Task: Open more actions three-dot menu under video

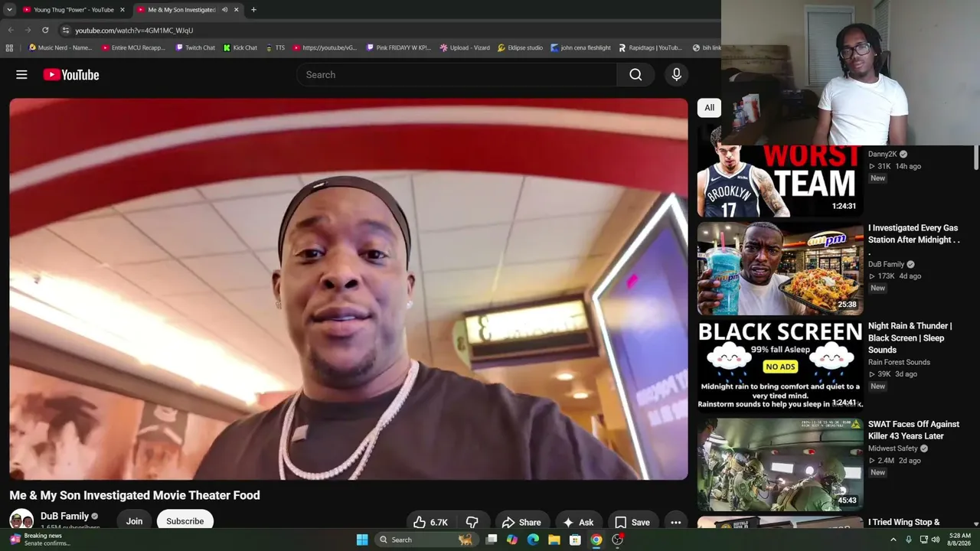Action: (x=675, y=522)
